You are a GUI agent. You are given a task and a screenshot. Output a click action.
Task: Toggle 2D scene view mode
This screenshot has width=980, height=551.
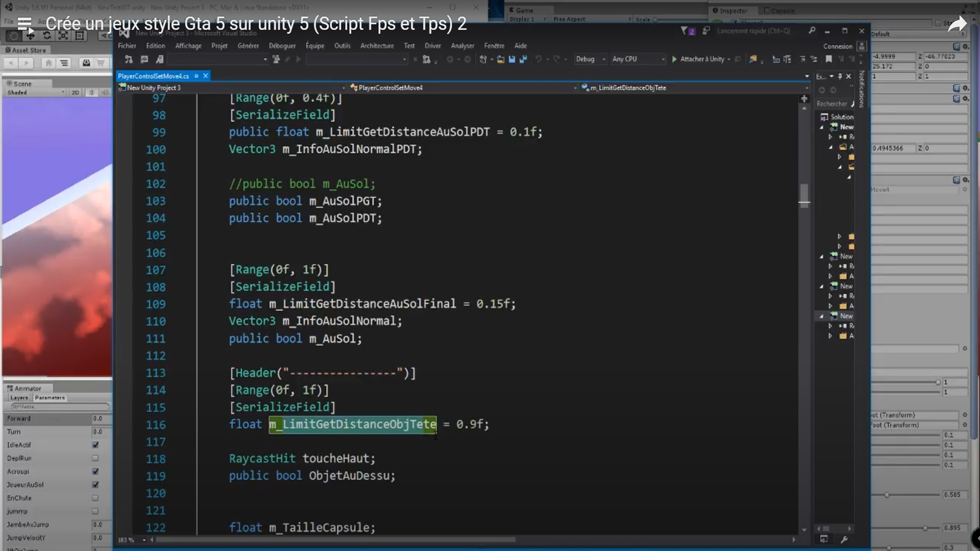tap(75, 92)
